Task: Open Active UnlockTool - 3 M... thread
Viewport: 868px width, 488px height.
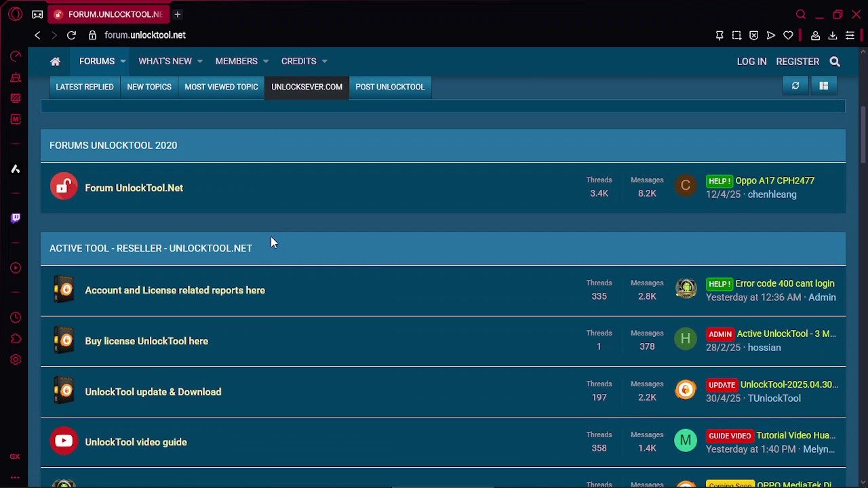Action: coord(787,334)
